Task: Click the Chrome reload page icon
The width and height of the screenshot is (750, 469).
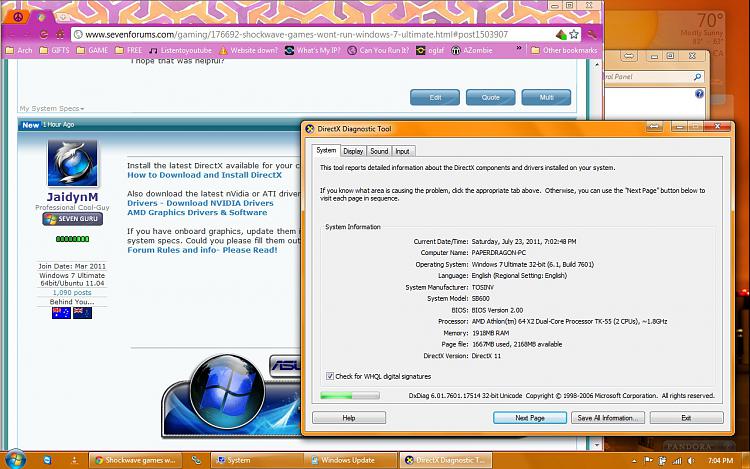Action: coord(44,34)
